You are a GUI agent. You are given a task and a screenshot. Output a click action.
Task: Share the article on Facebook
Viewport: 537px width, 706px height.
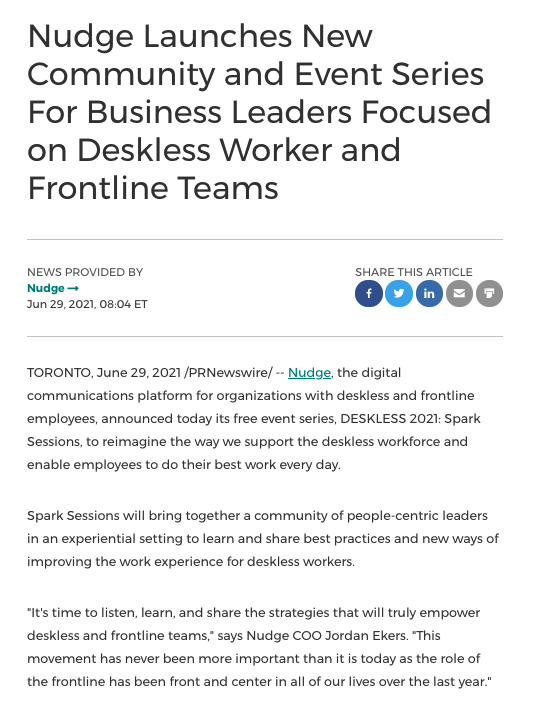pyautogui.click(x=369, y=294)
